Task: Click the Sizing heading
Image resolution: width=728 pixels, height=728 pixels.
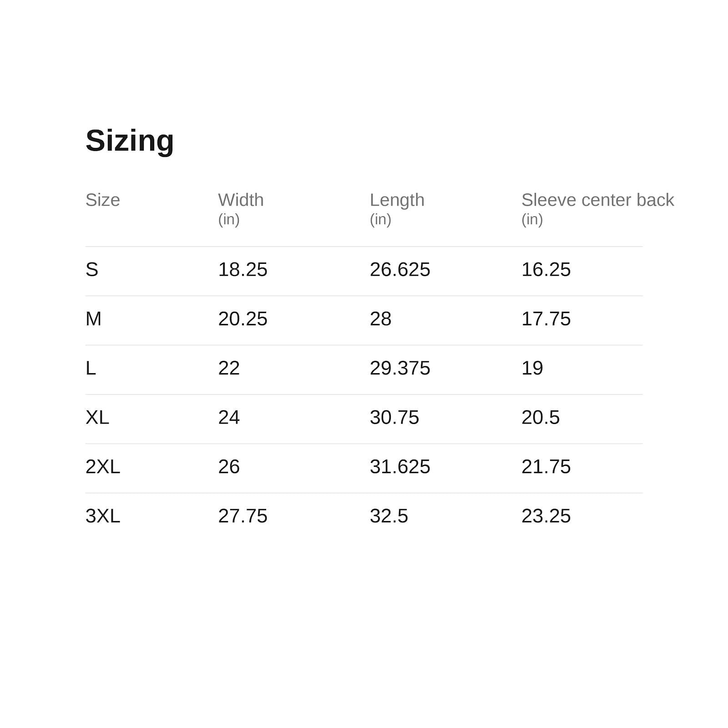Action: (x=130, y=141)
